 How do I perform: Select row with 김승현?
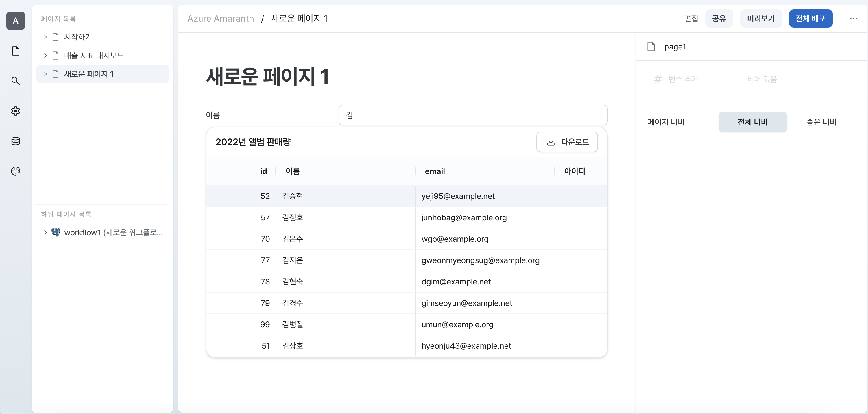(407, 196)
